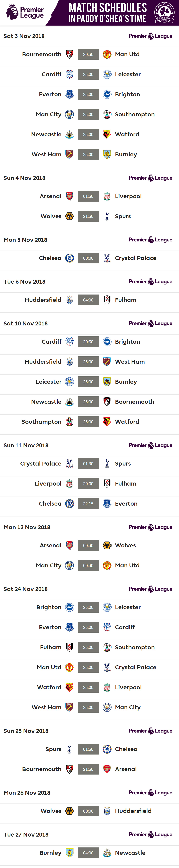Click Newcastle crest in Burnley vs Newcastle fixture
Viewport: 179px width, 868px height.
coord(107,853)
